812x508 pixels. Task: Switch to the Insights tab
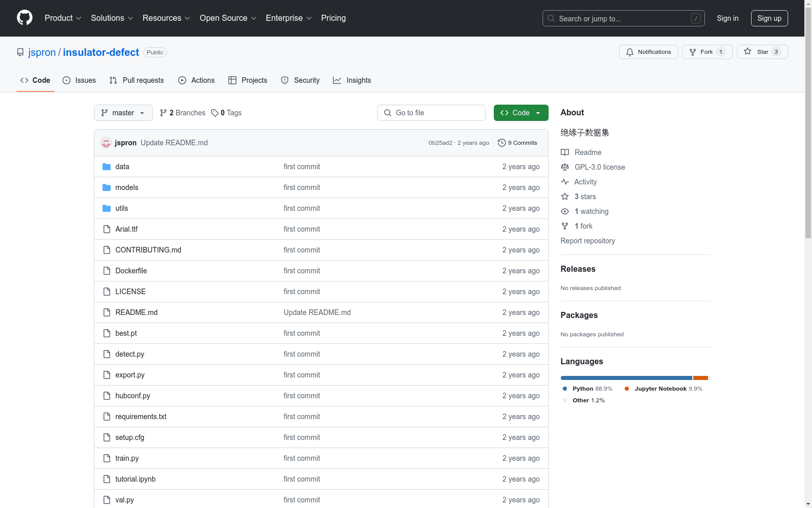[352, 80]
